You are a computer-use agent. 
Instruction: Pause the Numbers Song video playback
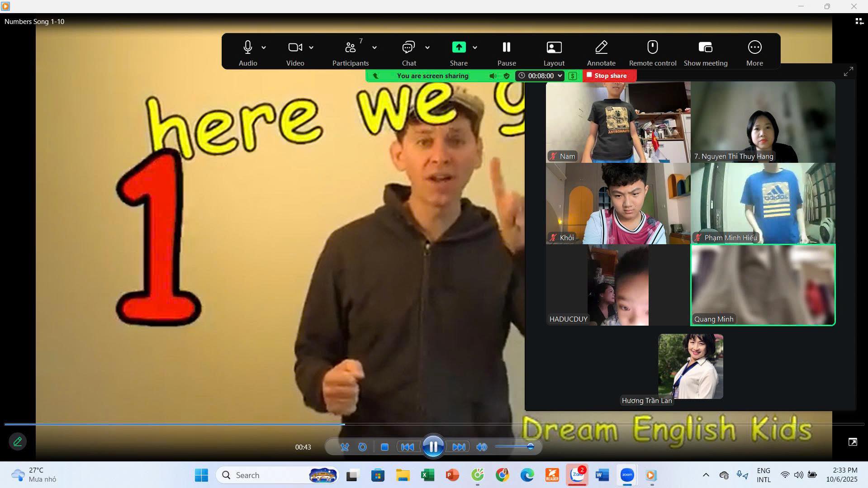[433, 447]
